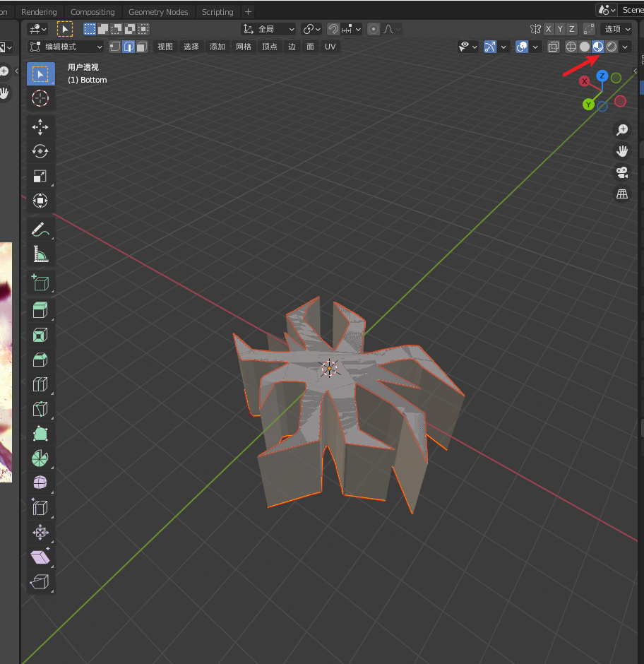The image size is (644, 664).
Task: Open the snapping options dropdown
Action: tap(352, 29)
